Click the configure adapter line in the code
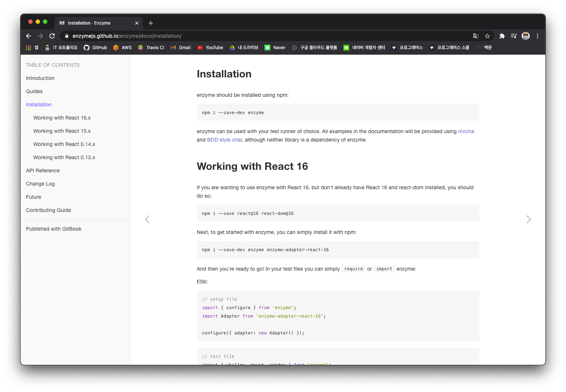This screenshot has width=566, height=392. pos(253,333)
